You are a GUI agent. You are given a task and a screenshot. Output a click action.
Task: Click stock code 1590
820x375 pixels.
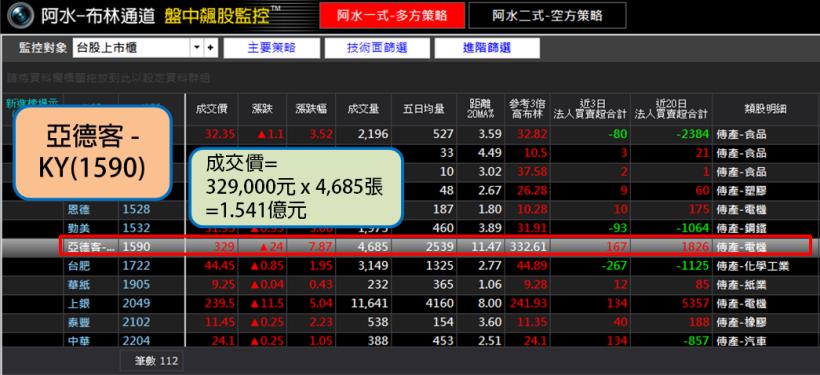[136, 247]
